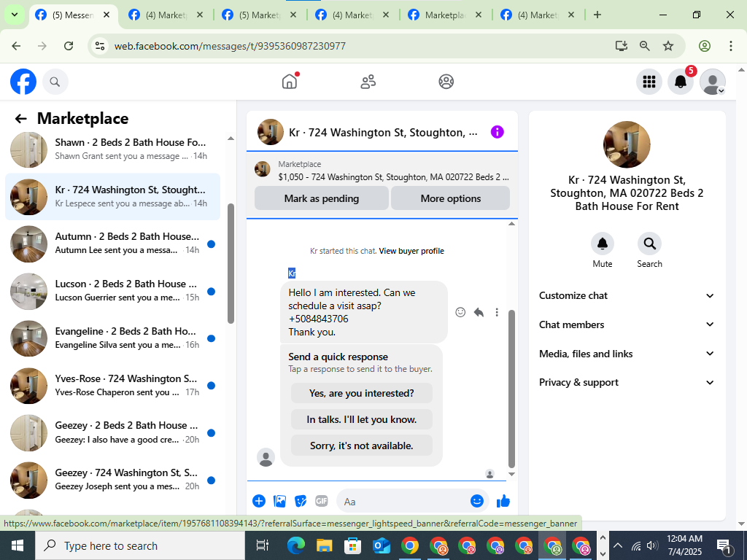The height and width of the screenshot is (560, 747).
Task: Open Chrome three-dot menu
Action: 731,46
